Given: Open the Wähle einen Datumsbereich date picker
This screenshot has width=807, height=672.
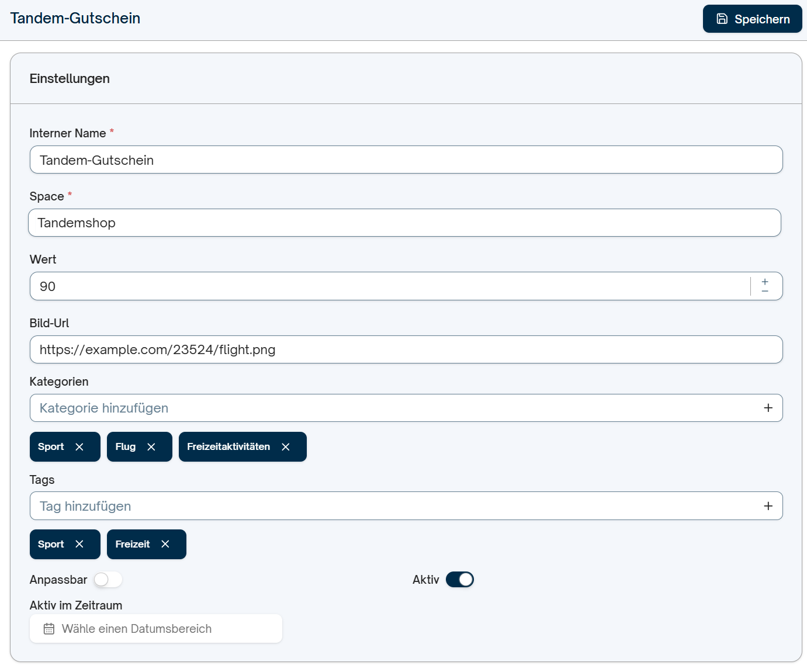Looking at the screenshot, I should 156,629.
